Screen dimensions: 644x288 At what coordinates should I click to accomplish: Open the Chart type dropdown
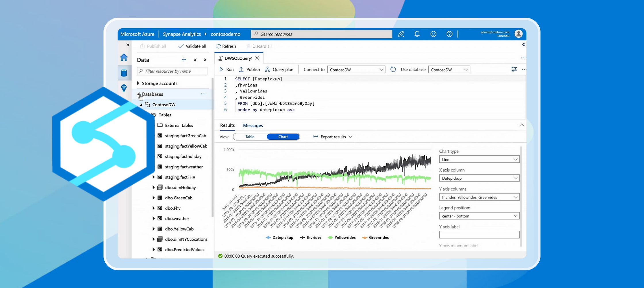click(479, 160)
